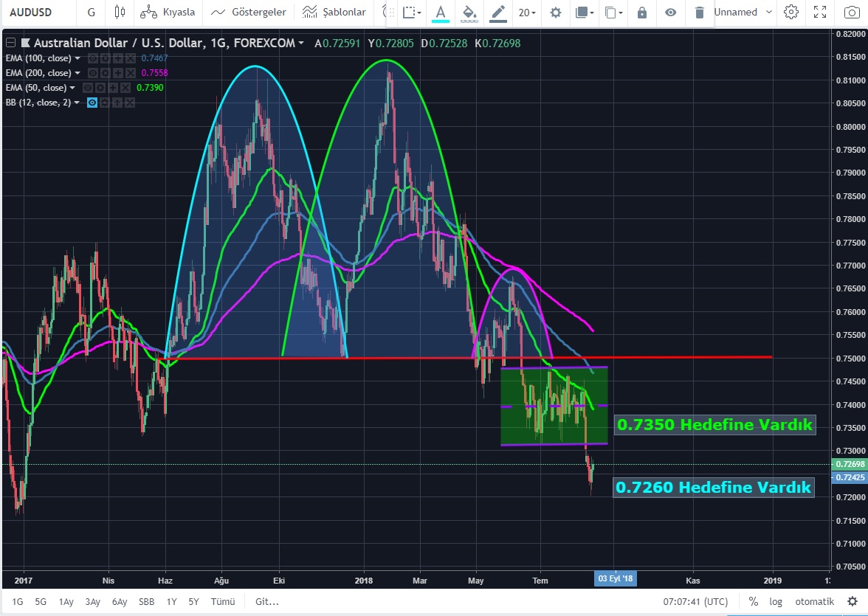This screenshot has width=868, height=616.
Task: Expand the EMA (200, close) indicator dropdown
Action: 77,73
